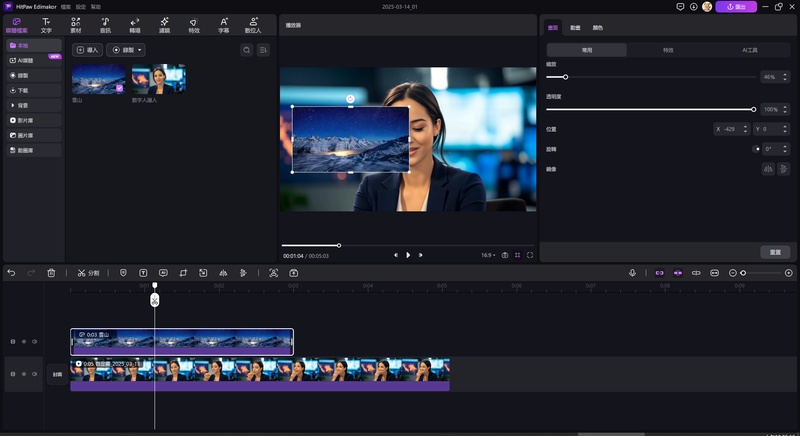Open the 濾鏡 (Filters) panel
Viewport: 800px width, 436px height.
coord(164,25)
